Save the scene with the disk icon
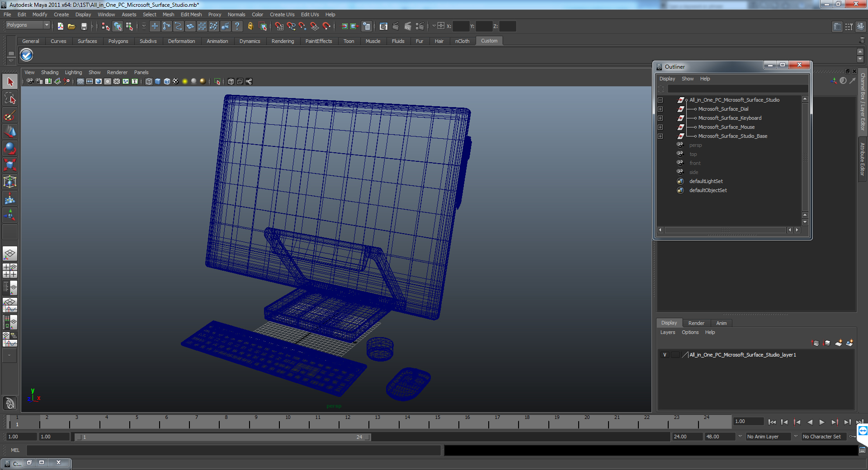Screen dimensions: 868x470 (x=84, y=26)
